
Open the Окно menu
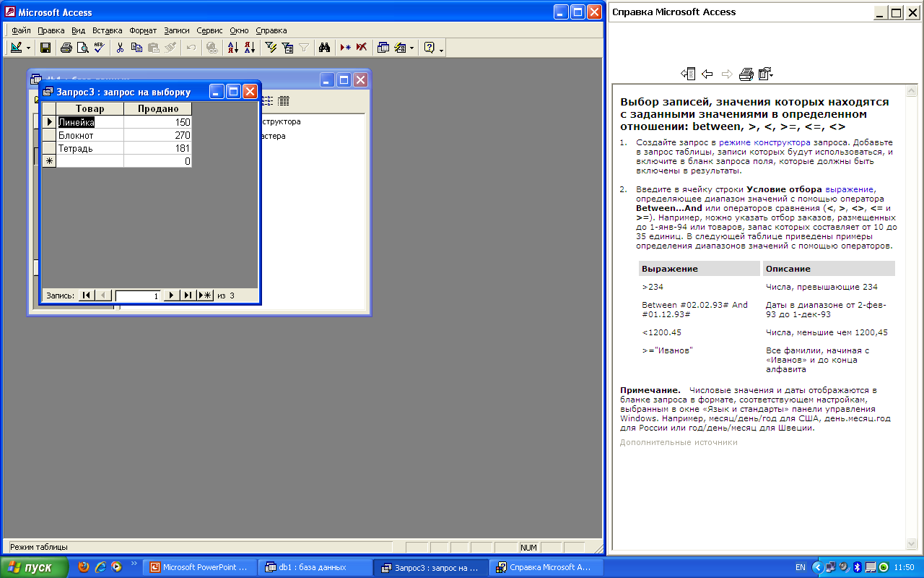point(240,30)
